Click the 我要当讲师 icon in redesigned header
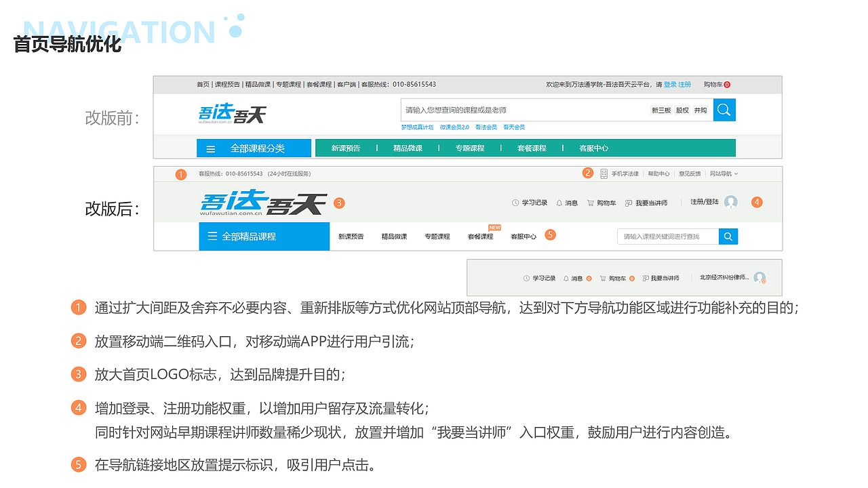Viewport: 868px width, 488px height. tap(629, 203)
